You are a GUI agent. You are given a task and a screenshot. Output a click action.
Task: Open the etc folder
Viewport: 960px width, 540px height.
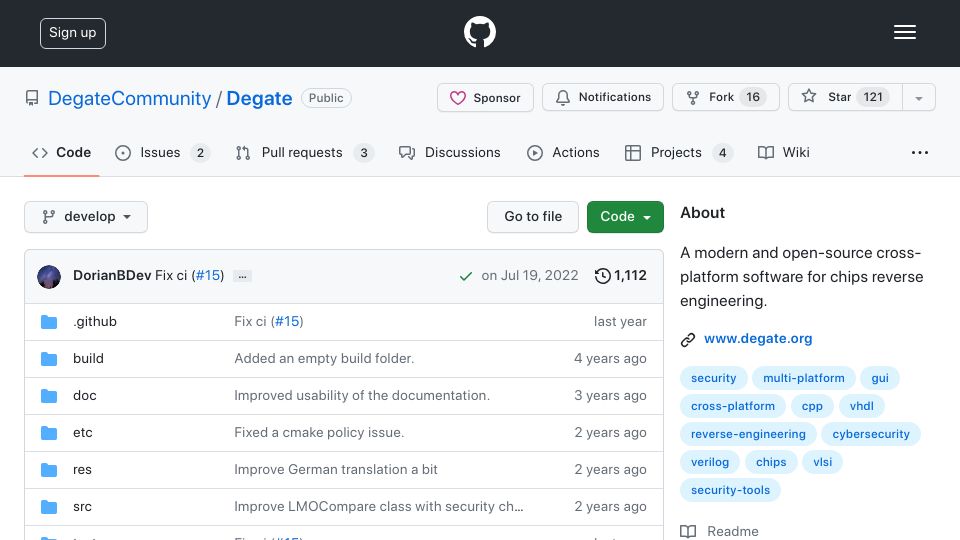point(83,432)
